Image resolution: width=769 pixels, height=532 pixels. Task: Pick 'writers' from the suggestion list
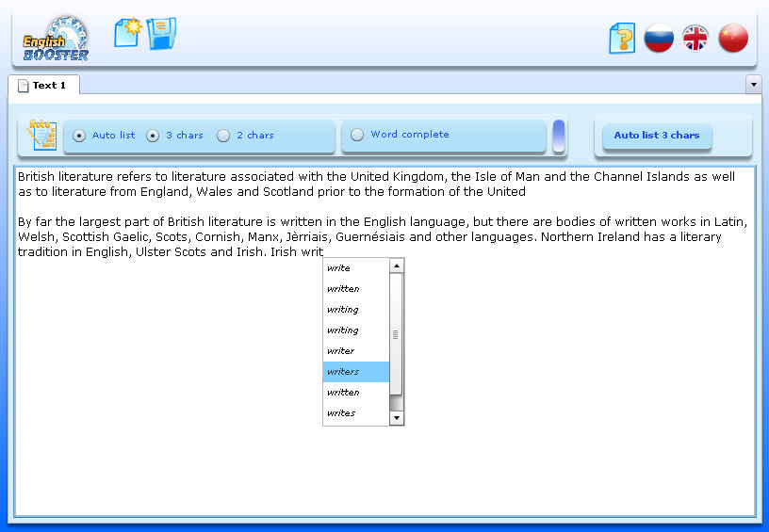pyautogui.click(x=355, y=372)
